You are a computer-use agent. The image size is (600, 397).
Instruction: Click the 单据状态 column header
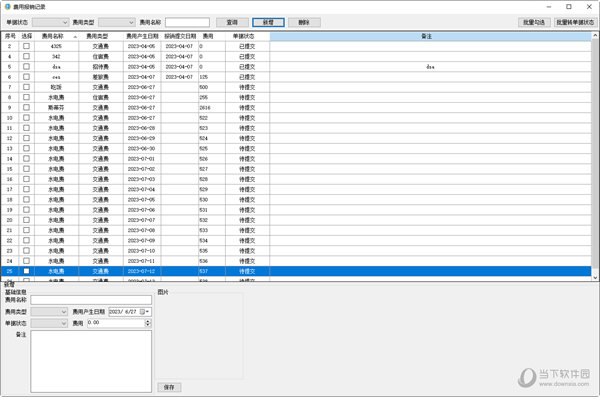[247, 36]
